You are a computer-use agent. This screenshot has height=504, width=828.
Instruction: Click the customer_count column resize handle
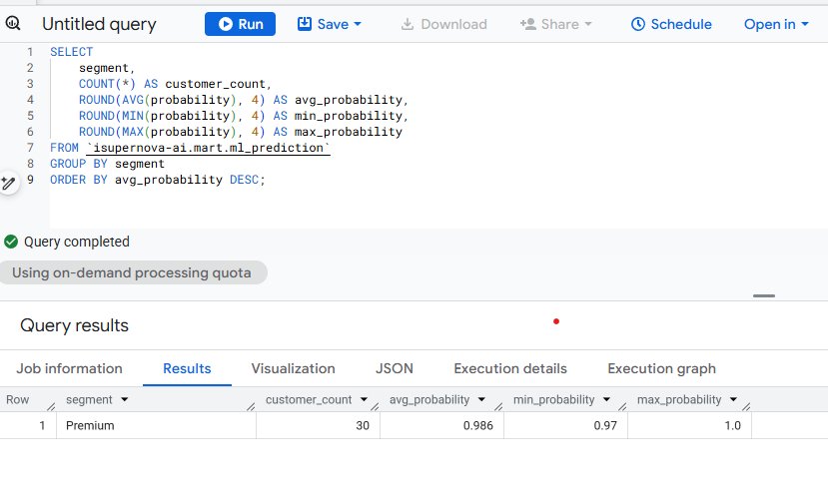click(x=375, y=406)
